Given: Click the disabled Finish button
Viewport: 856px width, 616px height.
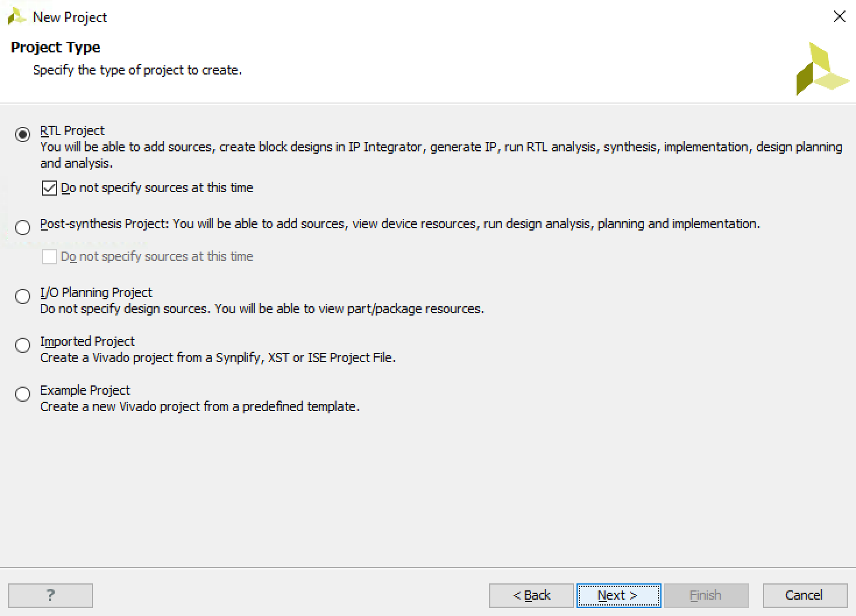Looking at the screenshot, I should coord(706,595).
